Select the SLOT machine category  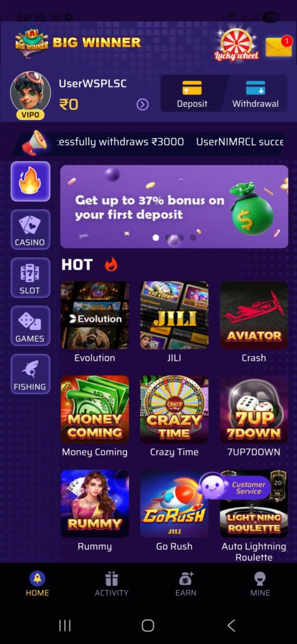pyautogui.click(x=30, y=277)
